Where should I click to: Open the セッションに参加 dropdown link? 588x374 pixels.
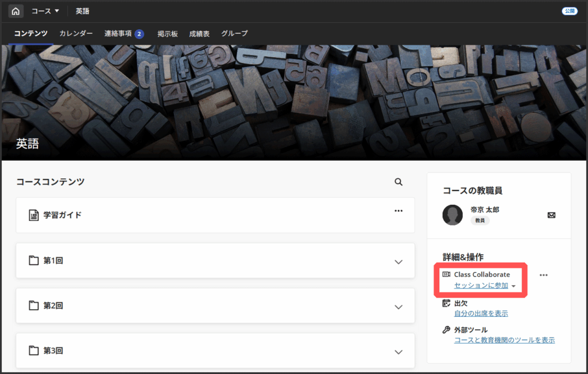[x=485, y=286]
